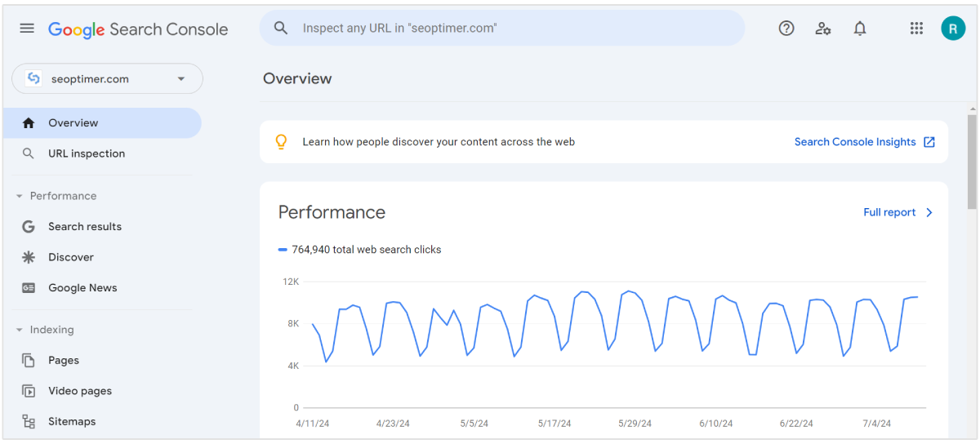
Task: Open the Google apps grid
Action: [x=916, y=29]
